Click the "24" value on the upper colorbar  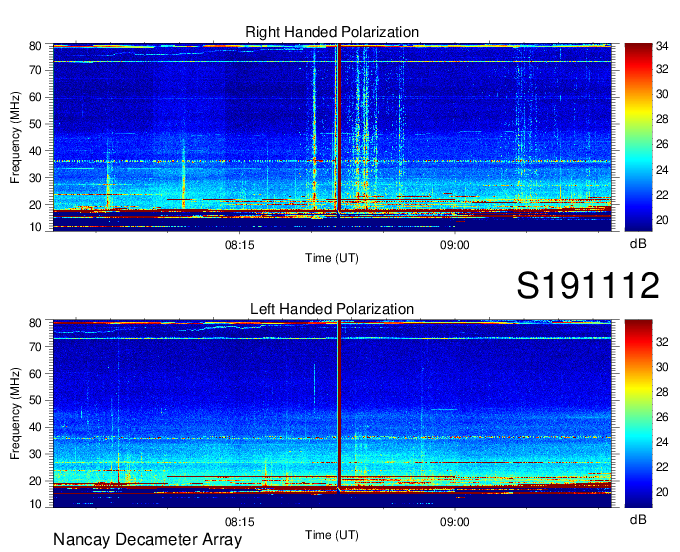(662, 170)
